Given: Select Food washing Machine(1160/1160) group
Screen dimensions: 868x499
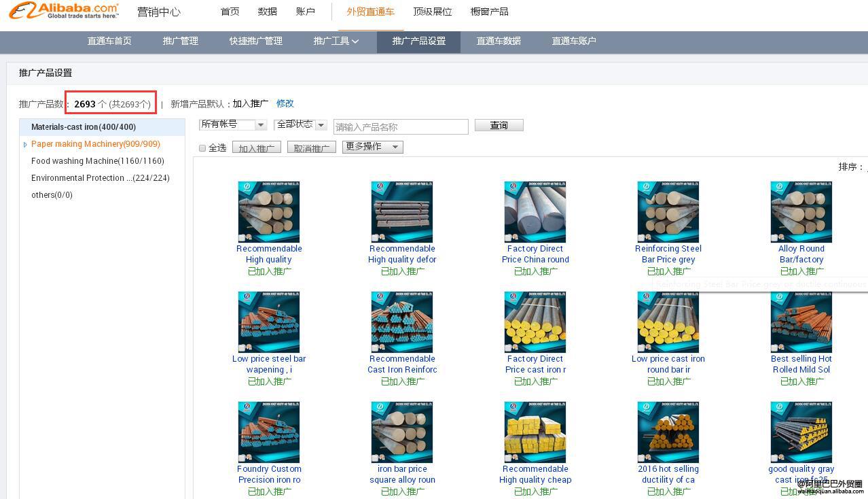Looking at the screenshot, I should tap(98, 161).
